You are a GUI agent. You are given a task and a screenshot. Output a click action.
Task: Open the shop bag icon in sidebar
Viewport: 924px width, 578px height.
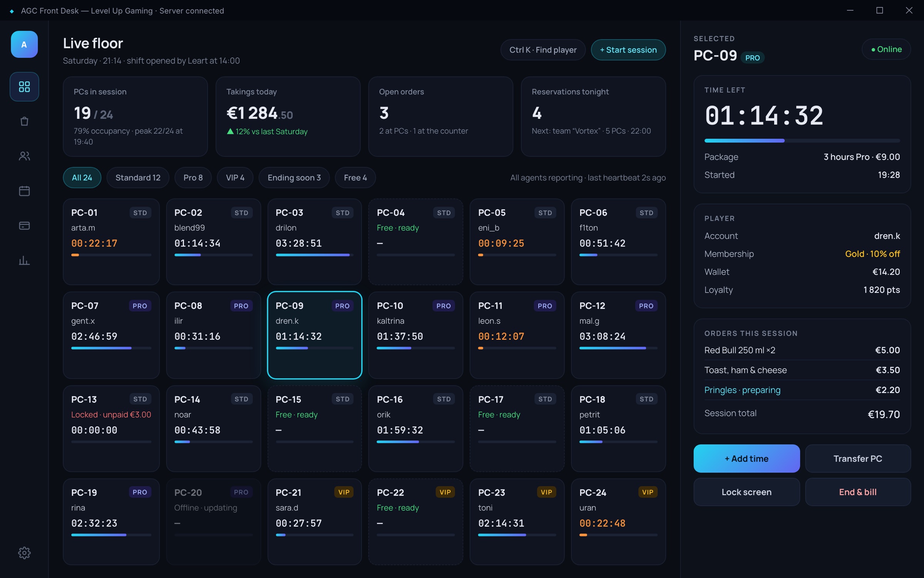click(x=24, y=121)
